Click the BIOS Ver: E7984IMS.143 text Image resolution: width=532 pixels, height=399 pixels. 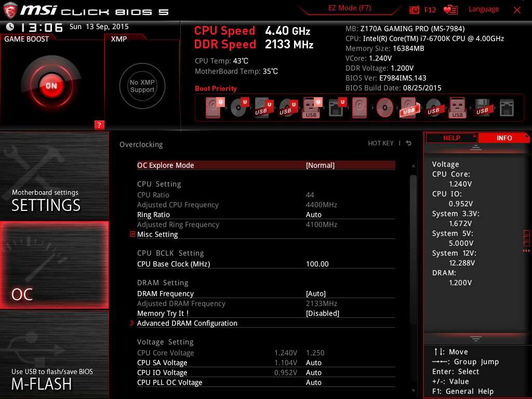point(386,78)
